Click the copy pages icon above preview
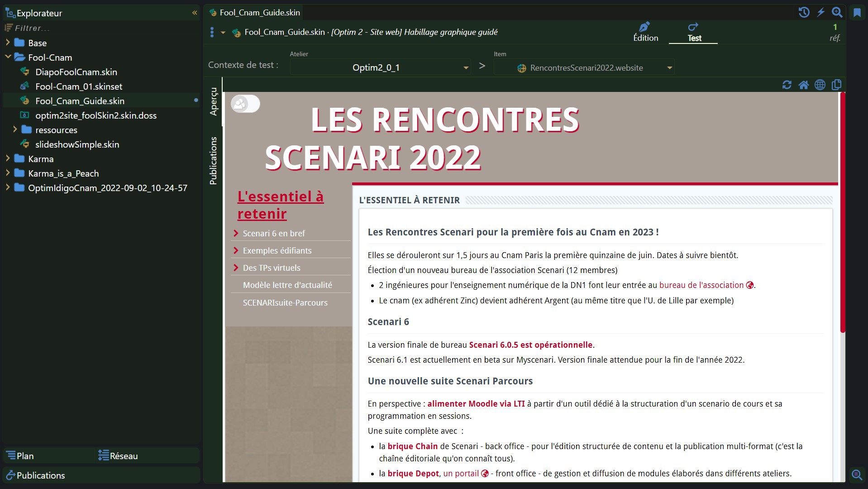The width and height of the screenshot is (868, 489). click(836, 85)
